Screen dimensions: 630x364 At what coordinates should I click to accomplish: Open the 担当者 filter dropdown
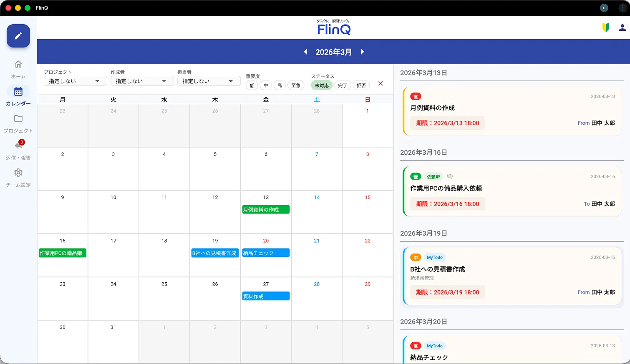pyautogui.click(x=209, y=81)
